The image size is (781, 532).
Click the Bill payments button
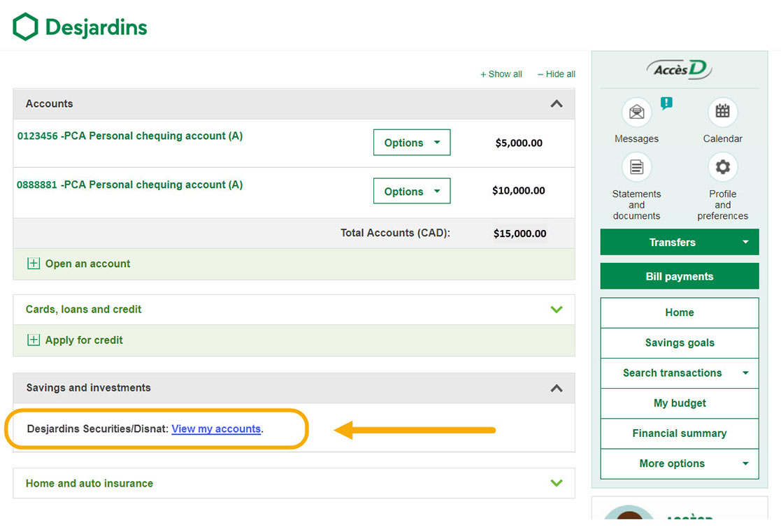coord(680,276)
